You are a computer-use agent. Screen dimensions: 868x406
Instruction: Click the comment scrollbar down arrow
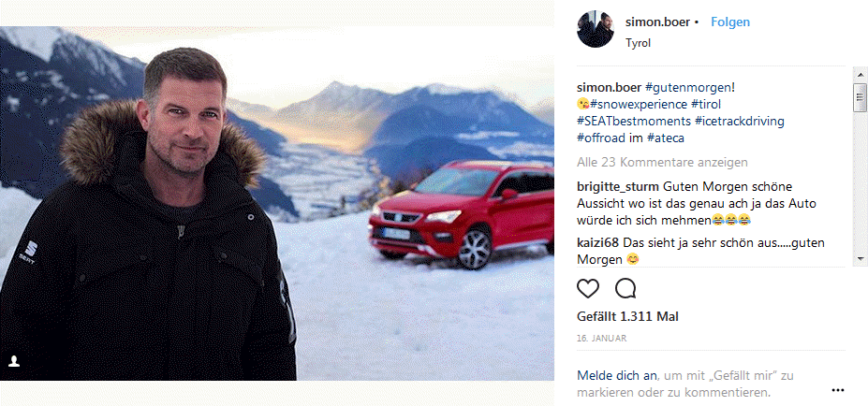[860, 258]
